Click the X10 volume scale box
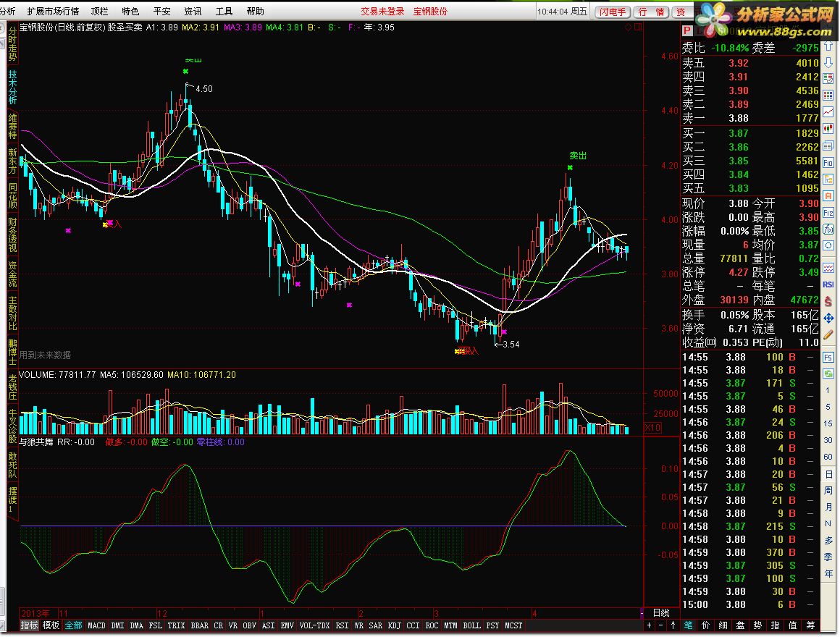This screenshot has height=637, width=840. click(652, 428)
